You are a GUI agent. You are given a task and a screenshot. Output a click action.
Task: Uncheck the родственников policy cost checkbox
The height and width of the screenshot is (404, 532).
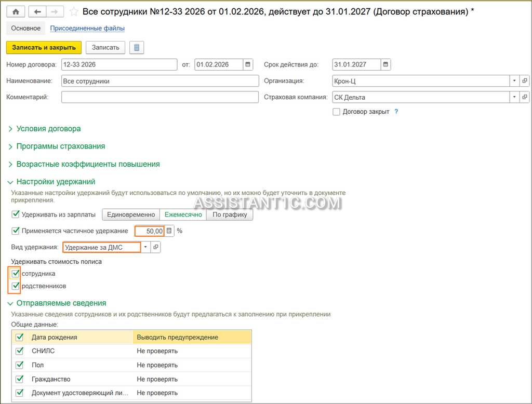(x=16, y=286)
